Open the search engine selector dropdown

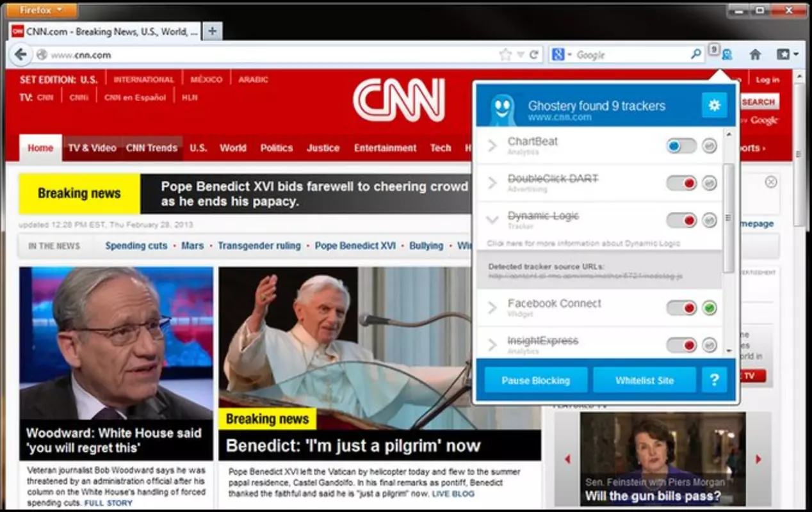click(x=561, y=55)
